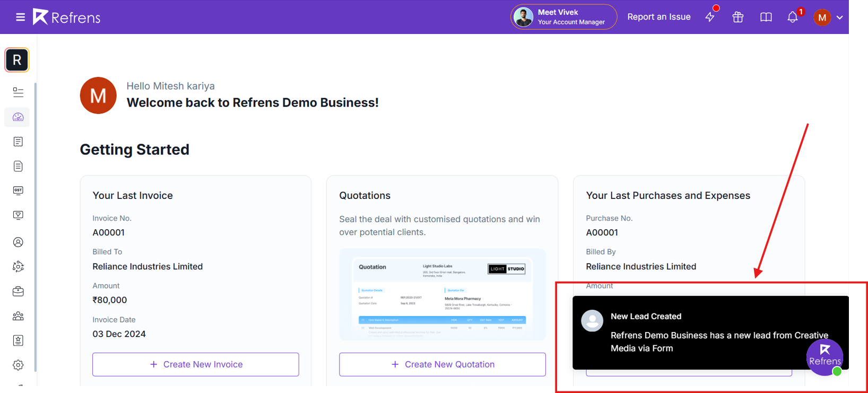Open the gear with arrows automation icon

pyautogui.click(x=18, y=266)
